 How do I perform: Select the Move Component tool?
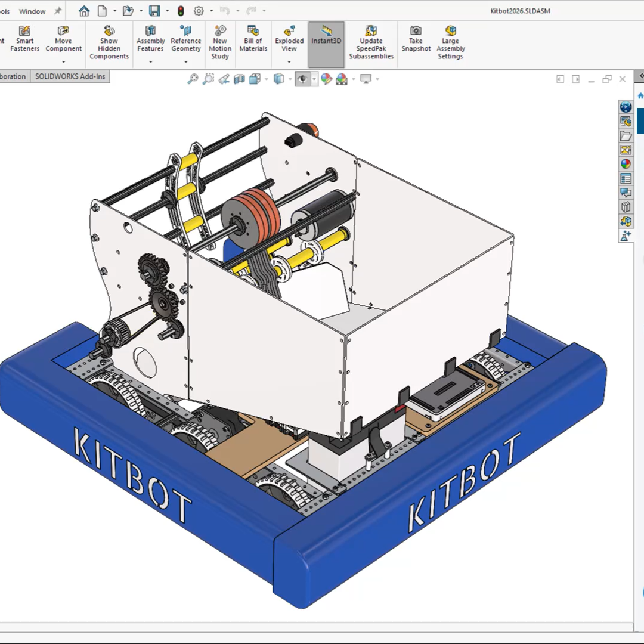pyautogui.click(x=63, y=39)
